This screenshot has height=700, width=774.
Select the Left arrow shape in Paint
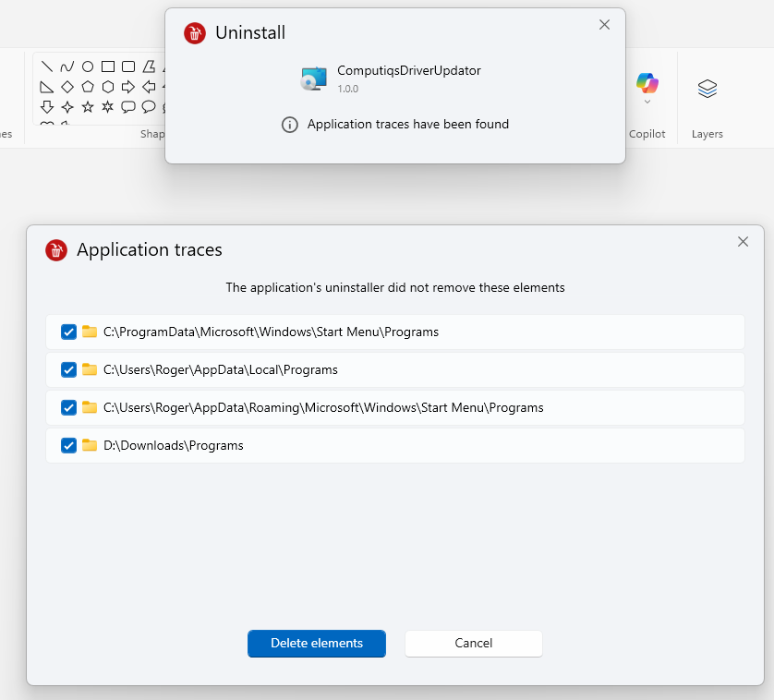point(149,87)
